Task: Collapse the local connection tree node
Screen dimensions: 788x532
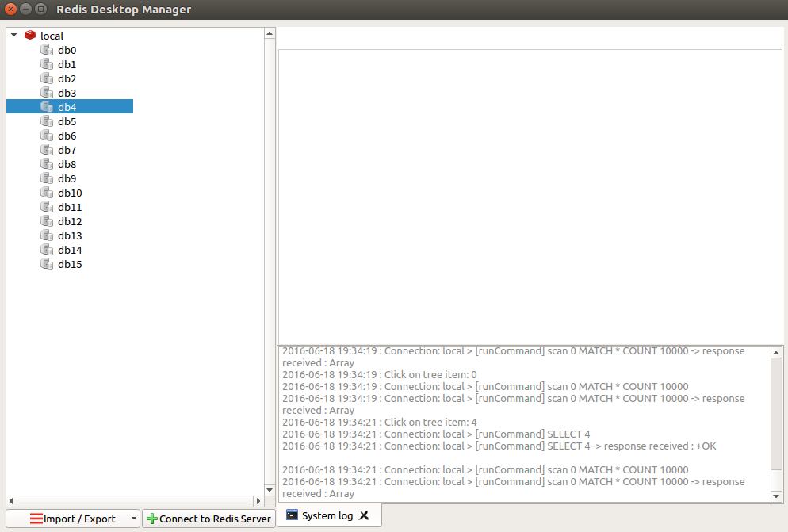Action: 14,35
